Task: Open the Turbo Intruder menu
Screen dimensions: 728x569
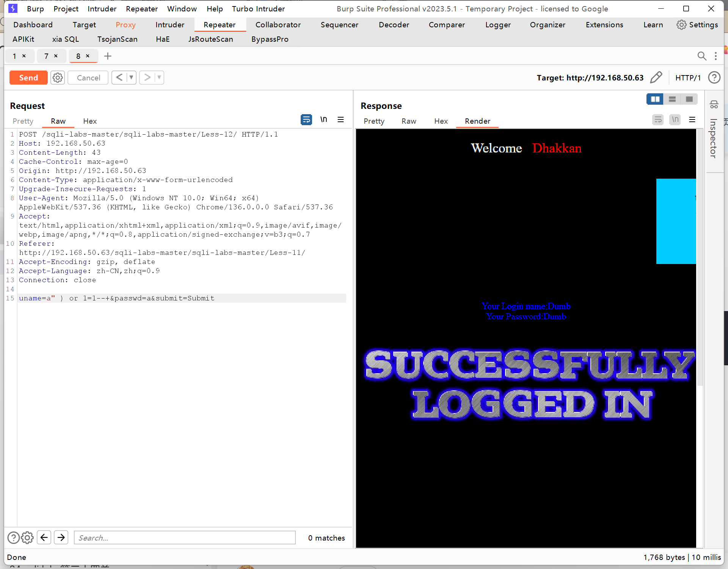Action: 258,9
